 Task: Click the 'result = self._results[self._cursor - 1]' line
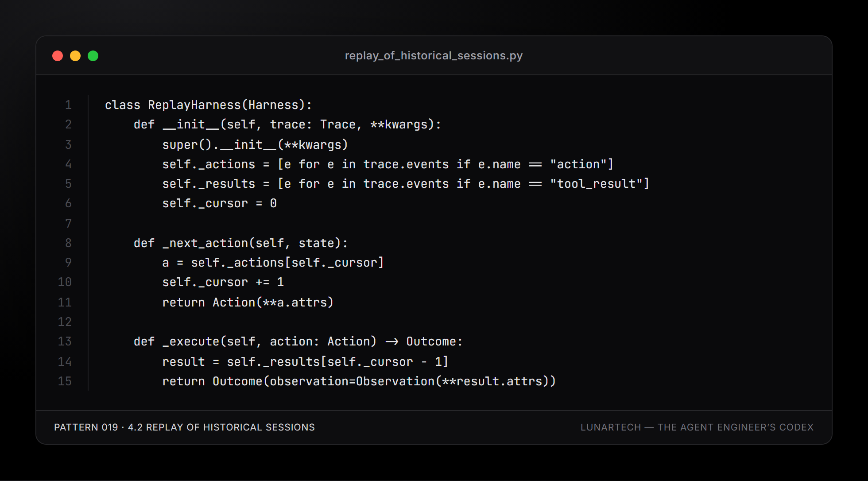coord(305,362)
